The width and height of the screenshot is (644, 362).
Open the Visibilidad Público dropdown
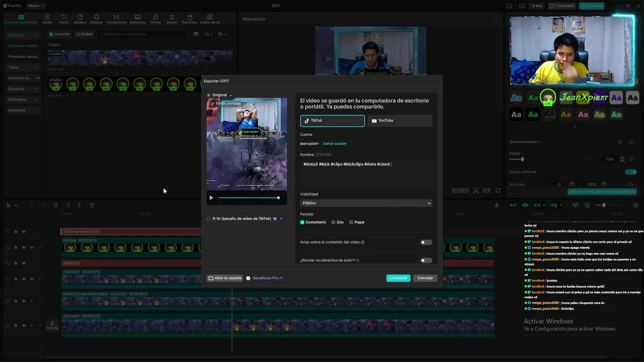[366, 203]
